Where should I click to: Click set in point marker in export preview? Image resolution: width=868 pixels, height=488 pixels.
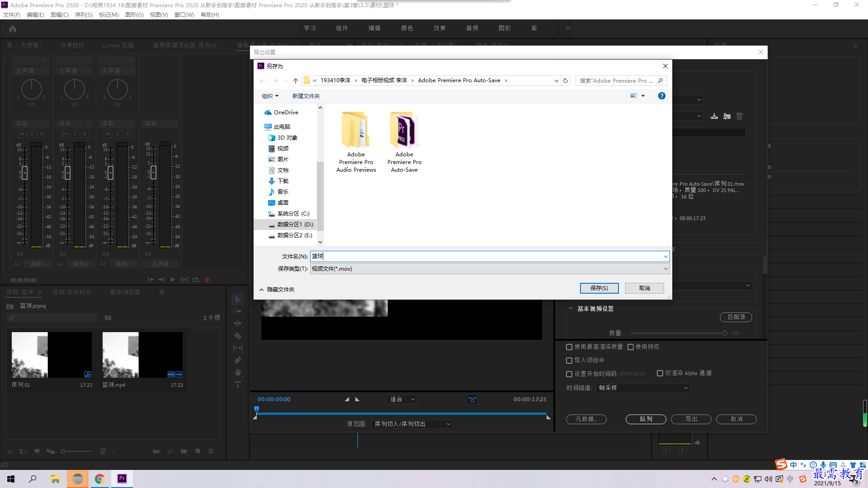pyautogui.click(x=347, y=399)
